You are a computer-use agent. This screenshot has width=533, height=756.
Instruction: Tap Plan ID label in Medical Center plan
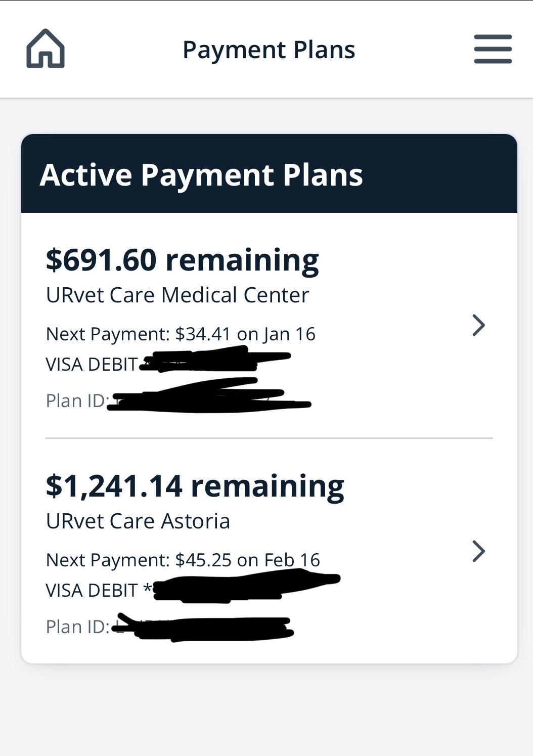pyautogui.click(x=77, y=401)
